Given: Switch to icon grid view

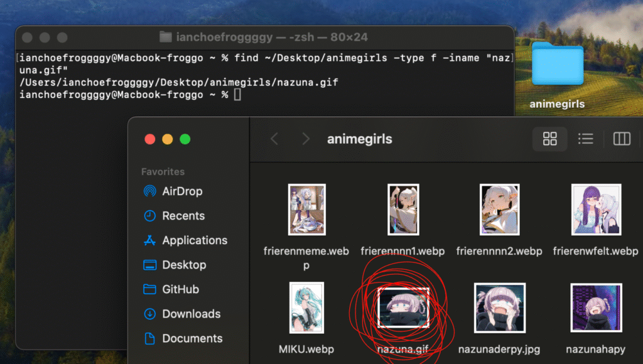Looking at the screenshot, I should pos(550,139).
